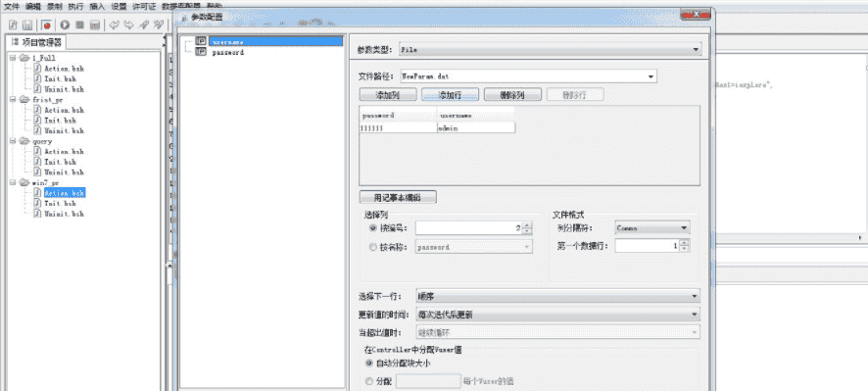Click the new script toolbar icon
This screenshot has height=391, width=868.
click(x=14, y=24)
